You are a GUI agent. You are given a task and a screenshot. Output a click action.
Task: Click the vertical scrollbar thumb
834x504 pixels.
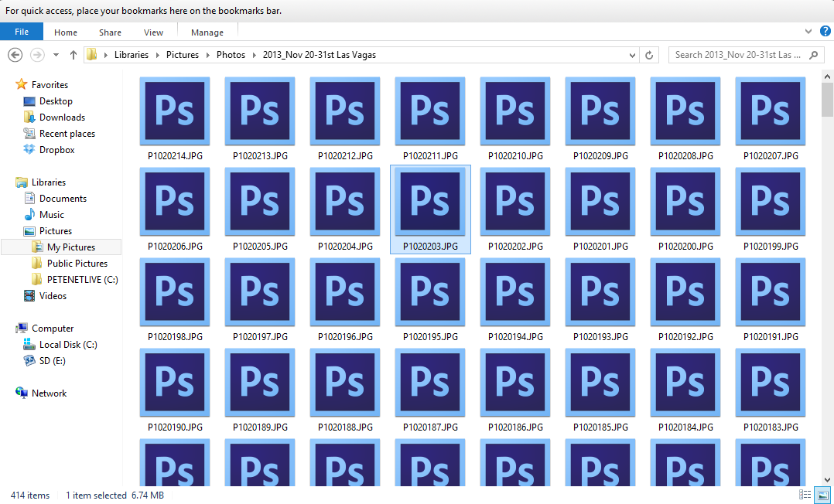coord(827,100)
